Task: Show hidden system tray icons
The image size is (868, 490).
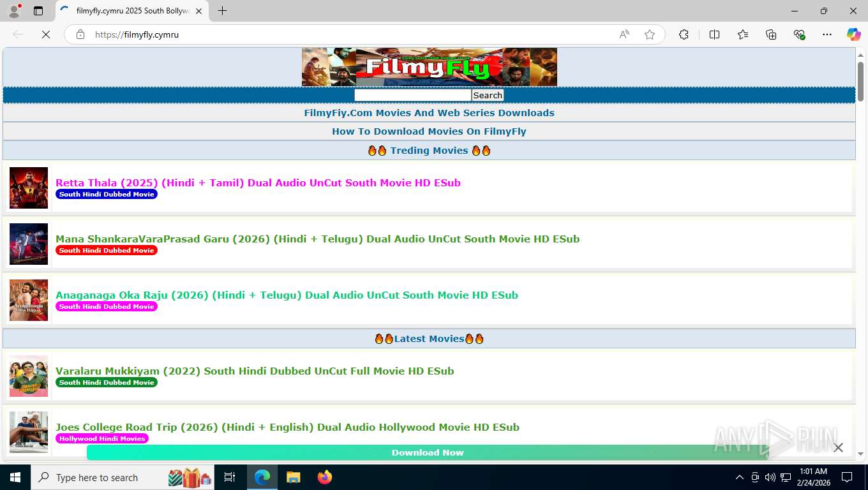Action: tap(739, 477)
